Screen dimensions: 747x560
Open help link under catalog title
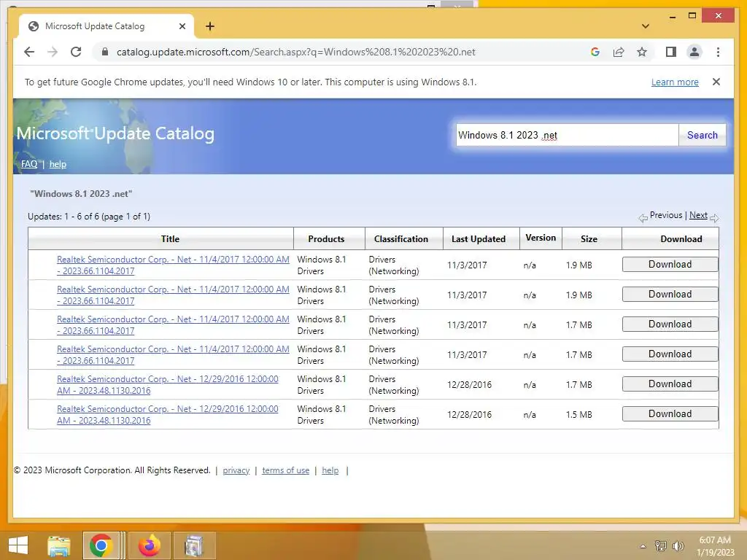click(x=58, y=164)
